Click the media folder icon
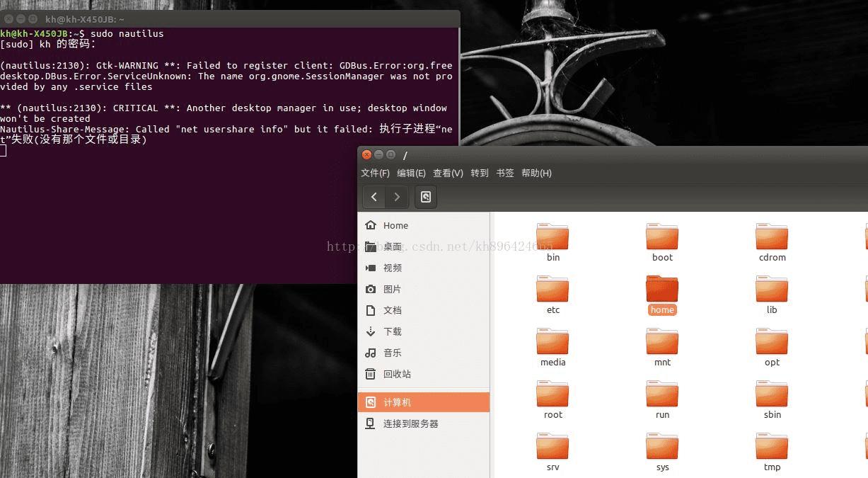 click(552, 341)
